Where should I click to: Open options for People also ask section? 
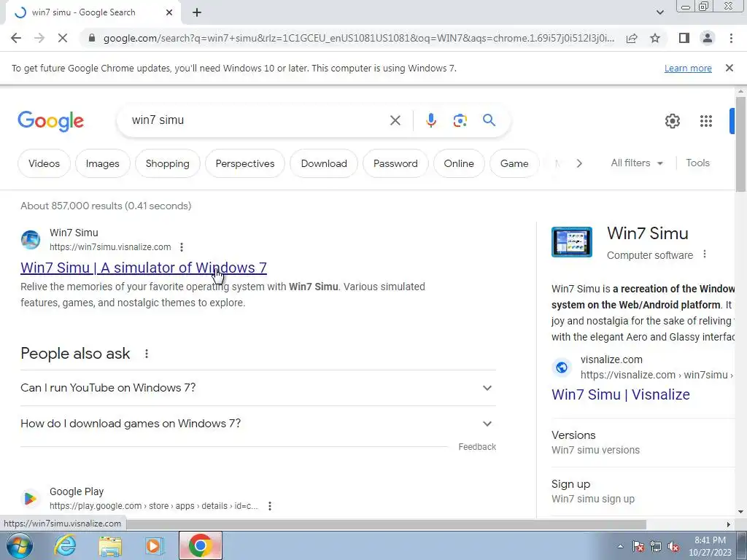[x=147, y=354]
